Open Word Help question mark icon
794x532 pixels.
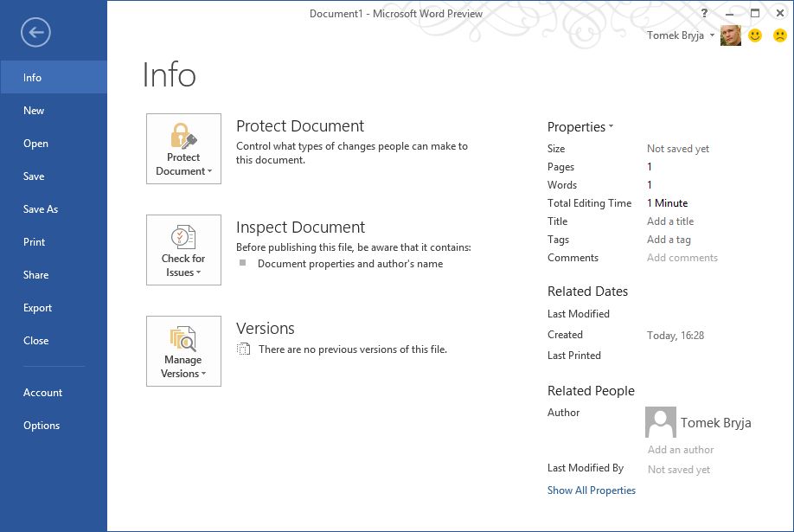(704, 13)
